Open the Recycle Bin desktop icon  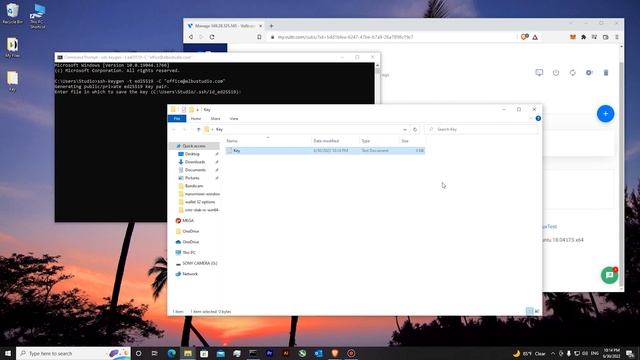point(12,13)
